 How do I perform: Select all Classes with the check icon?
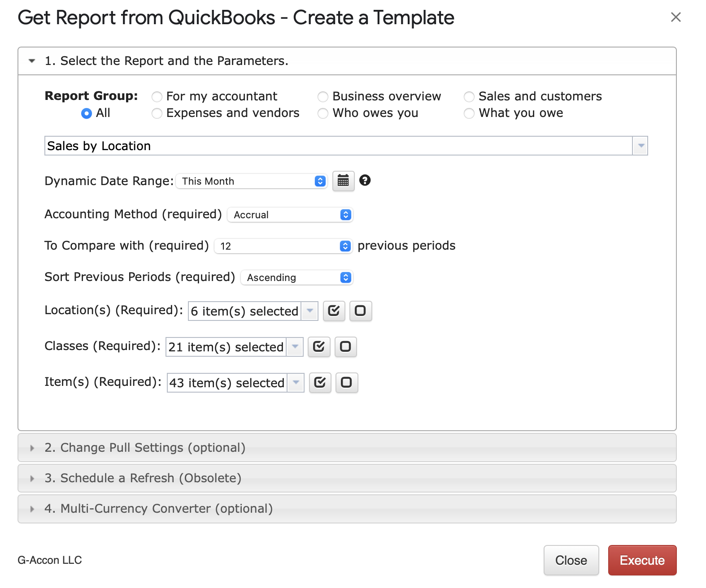319,346
